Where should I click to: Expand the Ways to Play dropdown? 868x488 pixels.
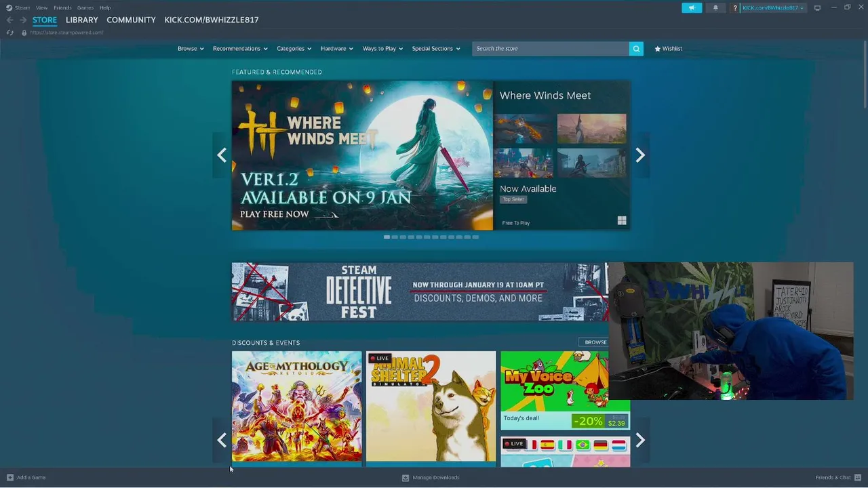click(382, 49)
